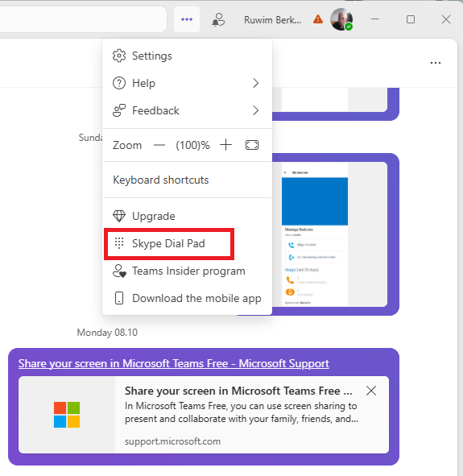The height and width of the screenshot is (476, 463).
Task: Open Keyboard shortcuts
Action: [187, 180]
